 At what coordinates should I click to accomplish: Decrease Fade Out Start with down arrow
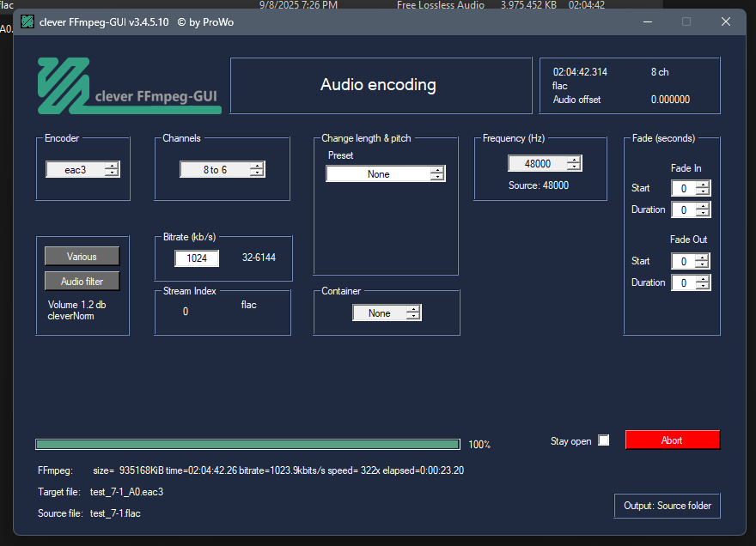[703, 265]
